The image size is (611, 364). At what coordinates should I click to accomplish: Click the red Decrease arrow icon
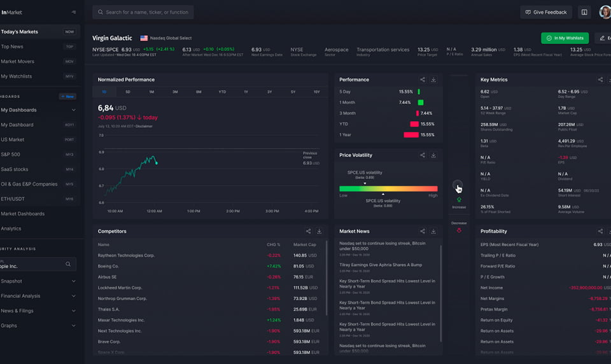(459, 230)
